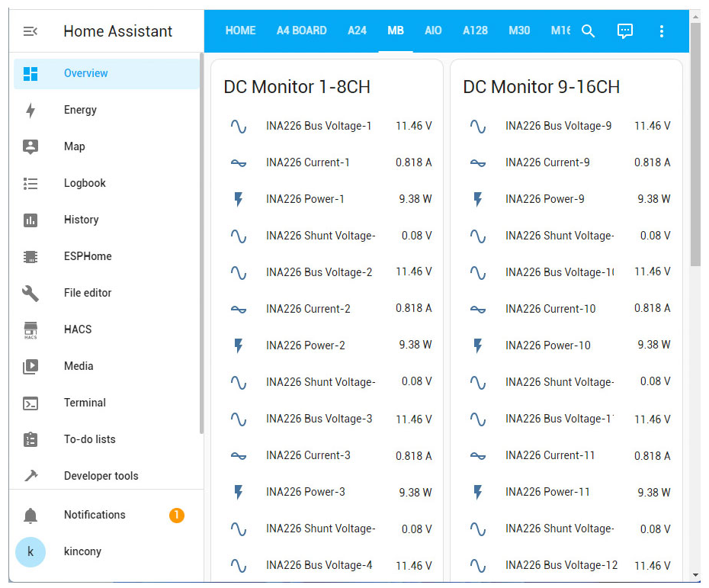
Task: Open the To-do lists page
Action: 89,439
